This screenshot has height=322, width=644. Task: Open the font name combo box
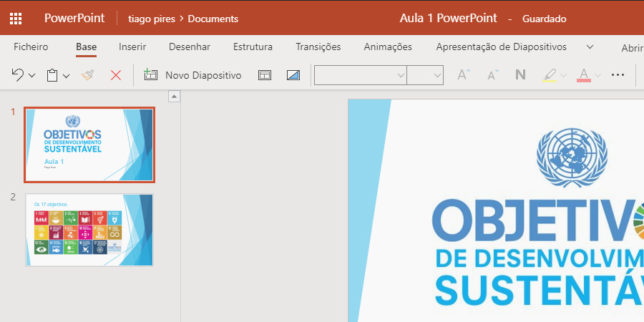pyautogui.click(x=361, y=75)
